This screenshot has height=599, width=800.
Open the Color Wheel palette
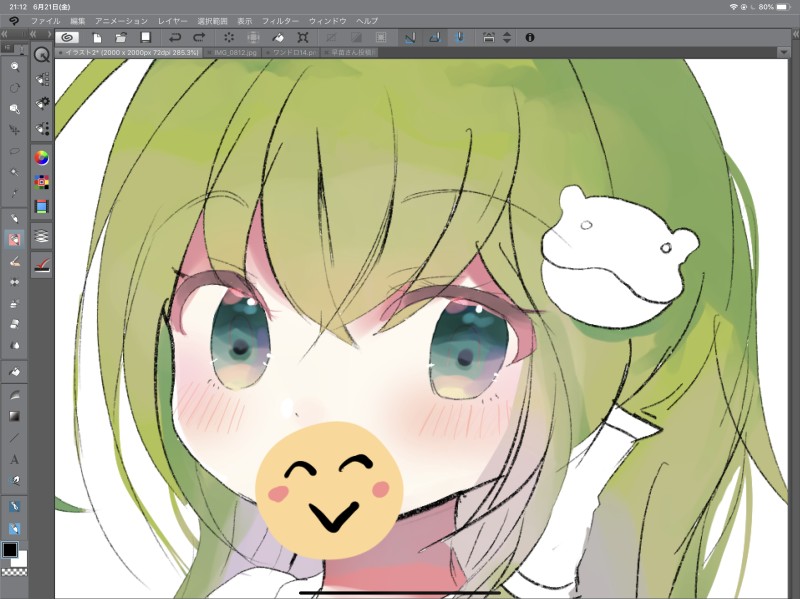tap(42, 158)
